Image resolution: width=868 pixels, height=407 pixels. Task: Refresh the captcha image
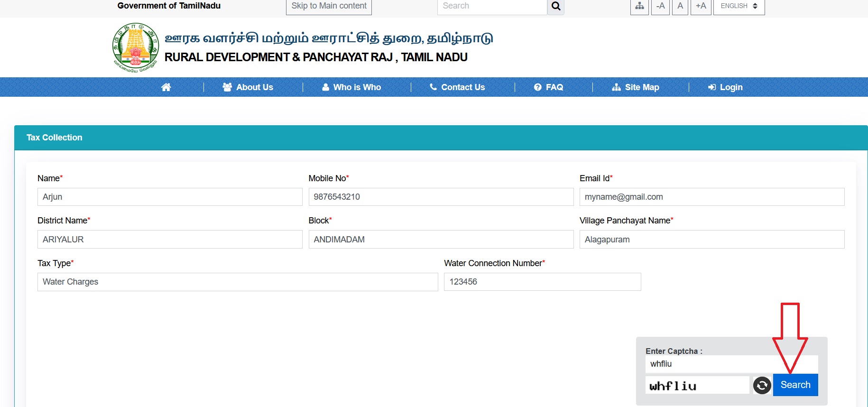[x=762, y=385]
